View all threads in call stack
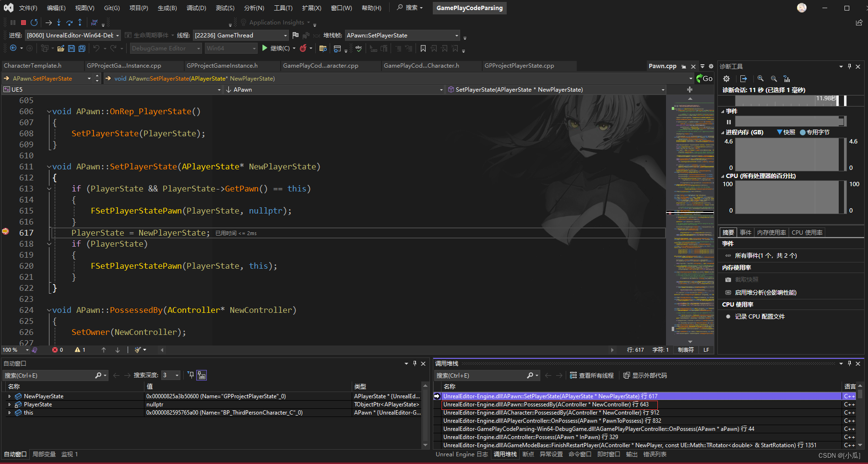 tap(592, 375)
